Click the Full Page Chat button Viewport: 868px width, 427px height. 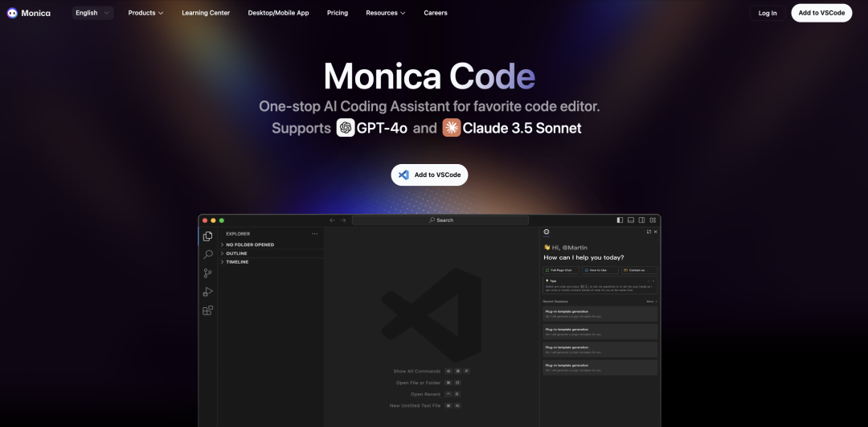tap(561, 270)
